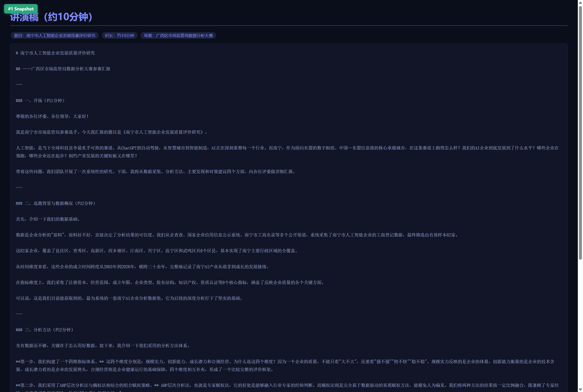Click the greeting line 尊敬的各位评委
The width and height of the screenshot is (583, 392).
(52, 116)
